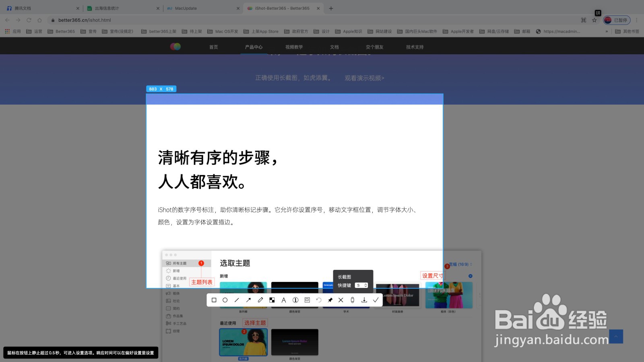The height and width of the screenshot is (362, 644).
Task: Close the iShot-Better365 tab
Action: (x=318, y=8)
